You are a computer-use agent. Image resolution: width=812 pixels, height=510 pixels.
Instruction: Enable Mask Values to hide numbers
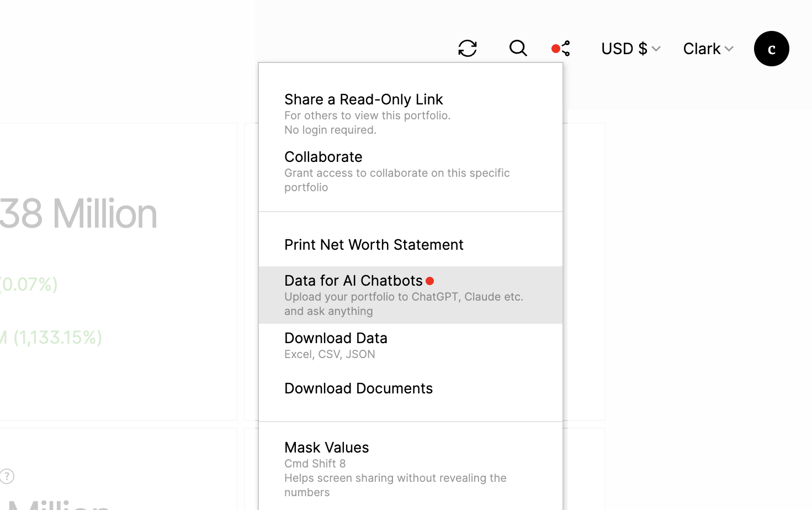326,448
